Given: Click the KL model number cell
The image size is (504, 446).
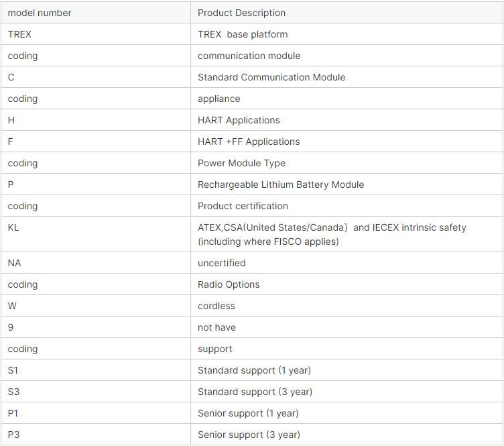Looking at the screenshot, I should [x=13, y=227].
